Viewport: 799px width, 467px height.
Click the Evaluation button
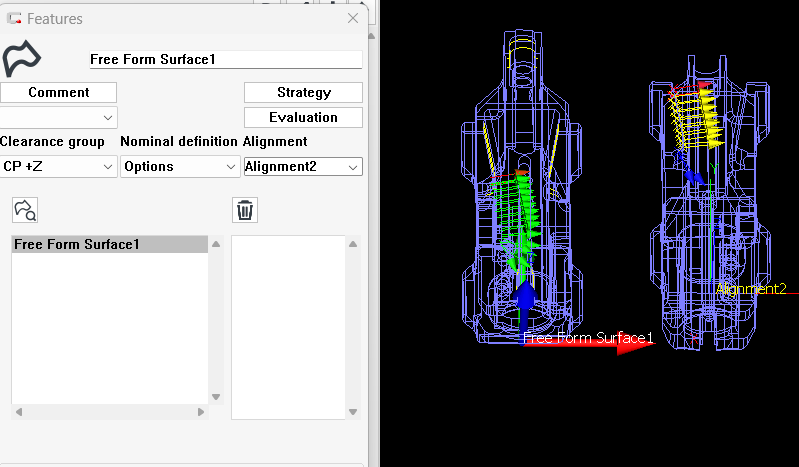(x=303, y=117)
